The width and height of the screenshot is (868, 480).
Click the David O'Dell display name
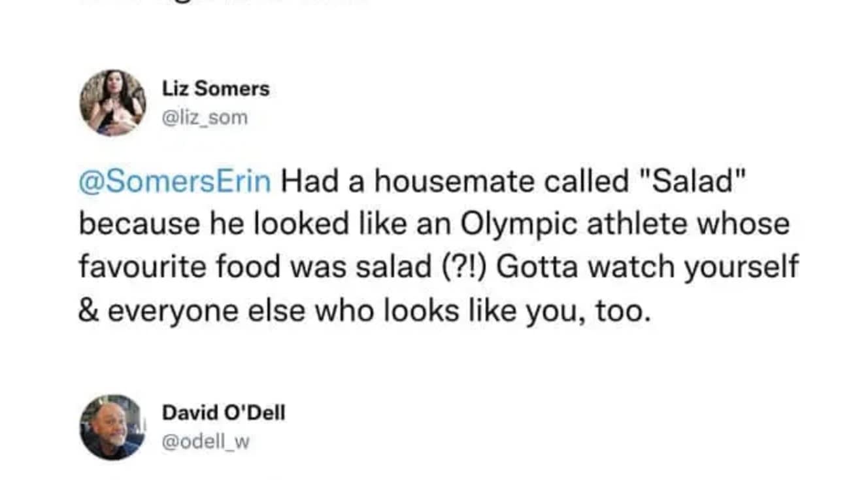(x=224, y=413)
